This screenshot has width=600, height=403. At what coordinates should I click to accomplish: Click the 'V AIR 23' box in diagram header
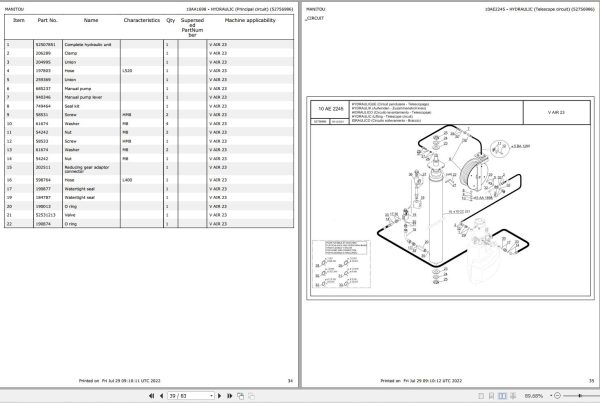556,113
